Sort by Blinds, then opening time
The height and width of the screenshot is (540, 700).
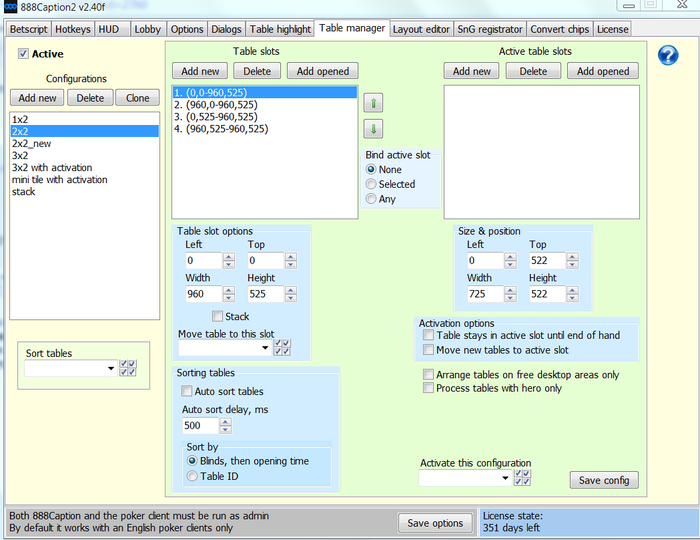[192, 461]
